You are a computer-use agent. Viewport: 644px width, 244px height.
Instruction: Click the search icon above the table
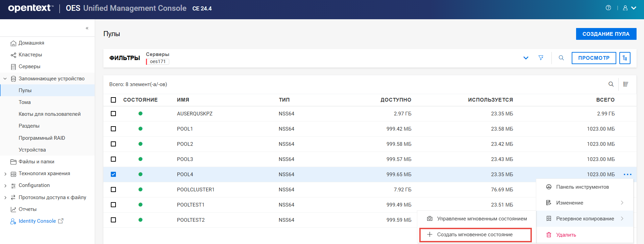tap(611, 84)
